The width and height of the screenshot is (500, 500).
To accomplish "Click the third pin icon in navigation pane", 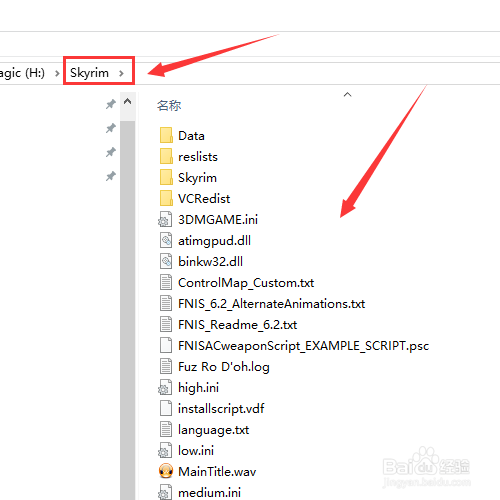I will [111, 152].
